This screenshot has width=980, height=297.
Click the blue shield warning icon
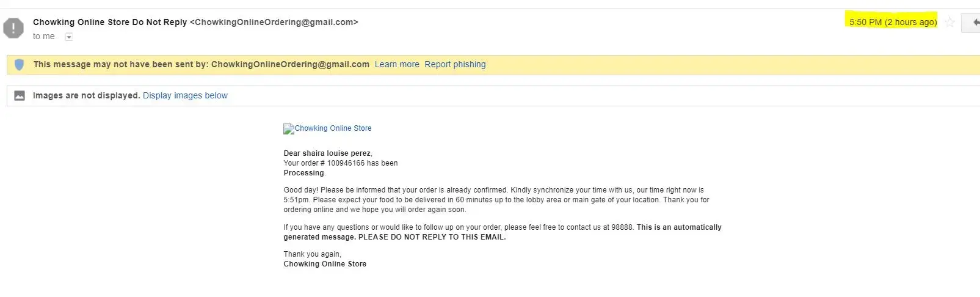coord(19,65)
